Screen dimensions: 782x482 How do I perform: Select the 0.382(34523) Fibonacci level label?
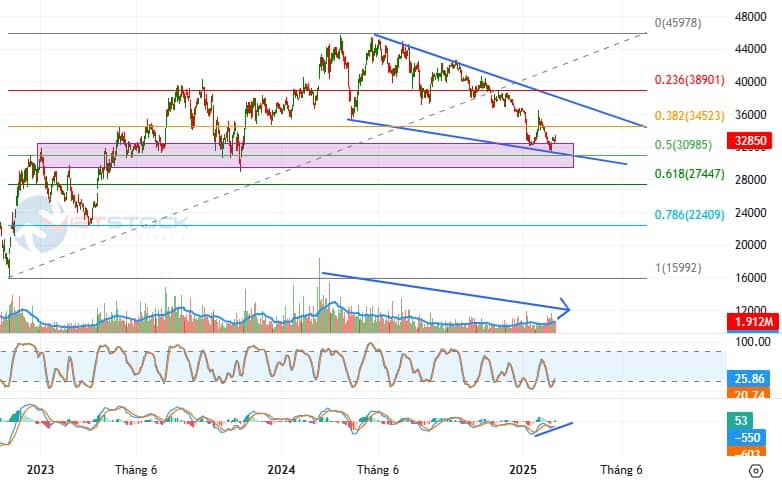[689, 116]
